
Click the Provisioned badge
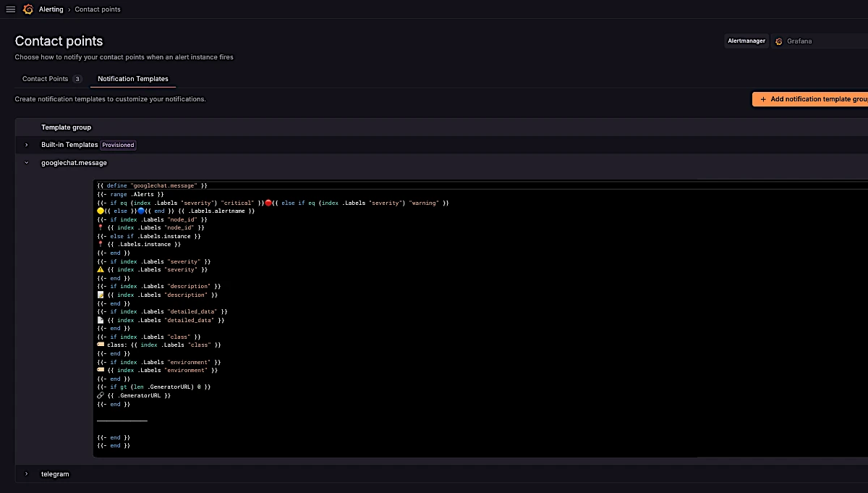click(x=118, y=145)
